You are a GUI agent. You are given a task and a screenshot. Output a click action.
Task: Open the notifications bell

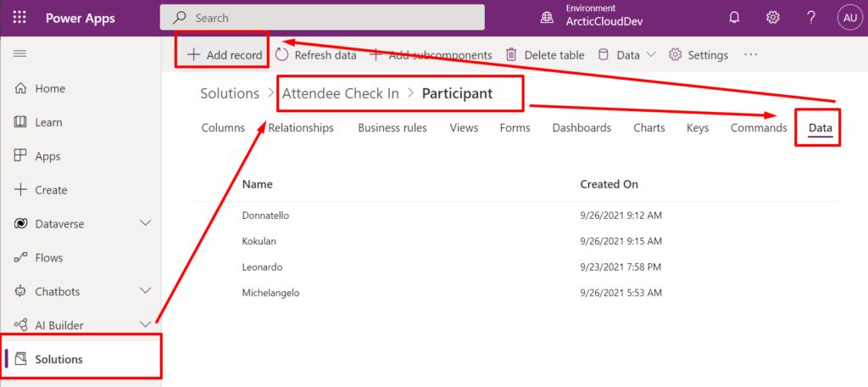point(734,18)
